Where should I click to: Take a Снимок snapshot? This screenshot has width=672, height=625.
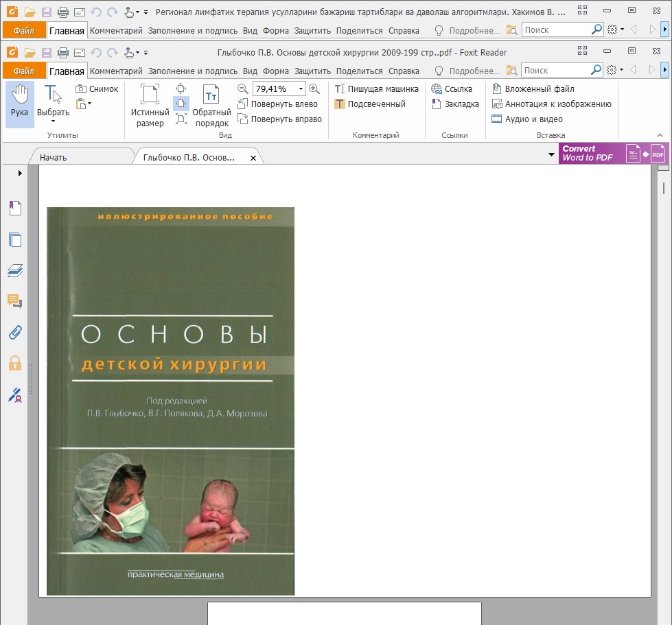[97, 89]
